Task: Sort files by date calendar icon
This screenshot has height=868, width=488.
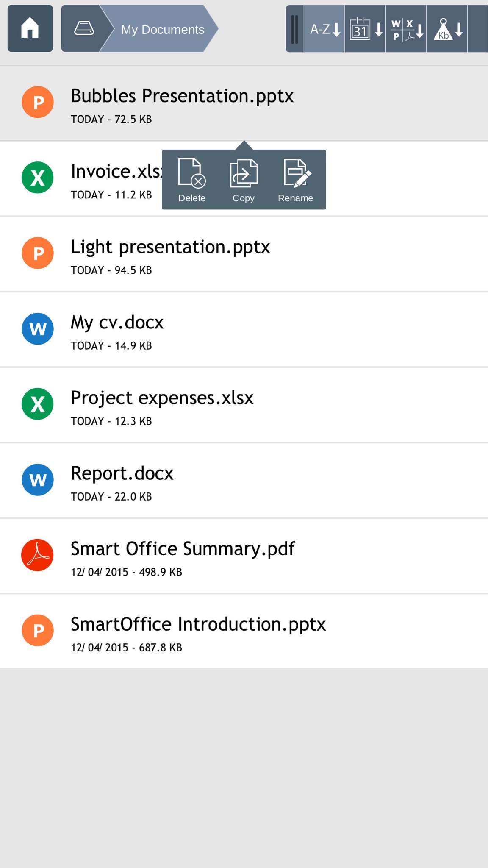Action: (365, 29)
